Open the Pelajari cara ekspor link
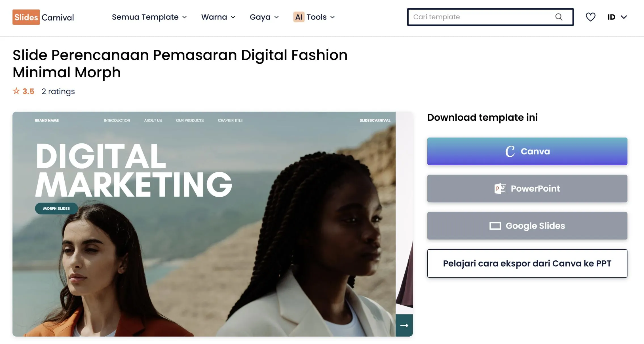 click(x=527, y=264)
